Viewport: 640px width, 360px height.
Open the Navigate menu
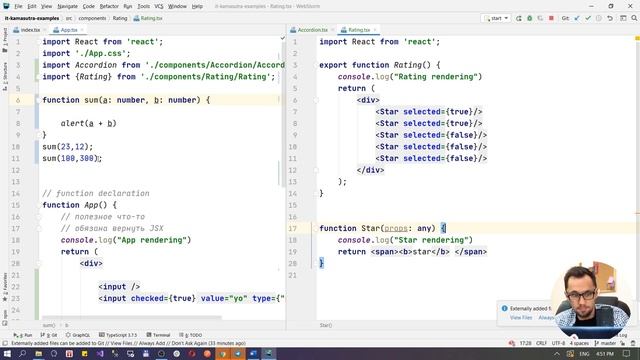point(67,7)
